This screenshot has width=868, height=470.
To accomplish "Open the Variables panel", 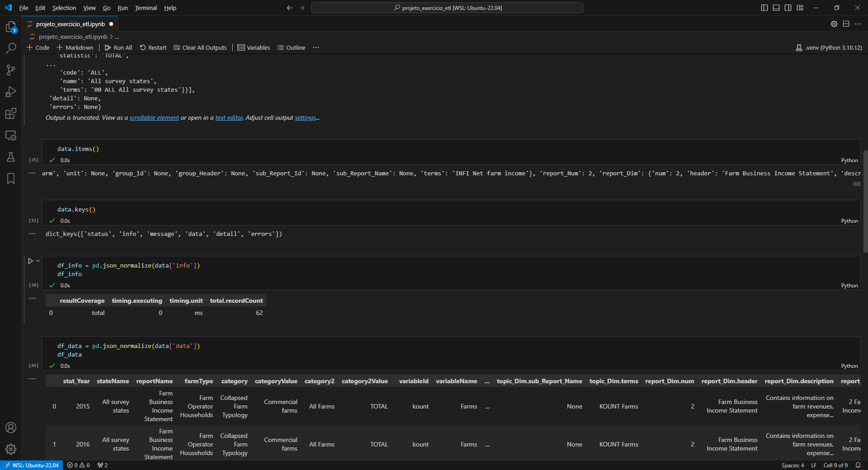I will (x=254, y=47).
